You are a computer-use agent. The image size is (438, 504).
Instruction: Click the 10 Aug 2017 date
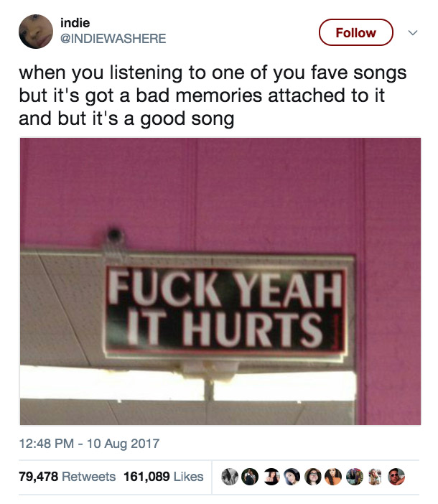[x=123, y=444]
